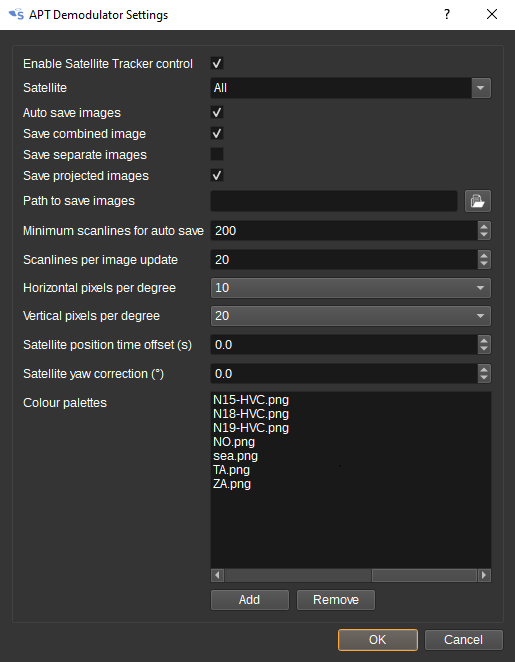The width and height of the screenshot is (515, 662).
Task: Decrease Scanlines per image update value
Action: pyautogui.click(x=484, y=264)
